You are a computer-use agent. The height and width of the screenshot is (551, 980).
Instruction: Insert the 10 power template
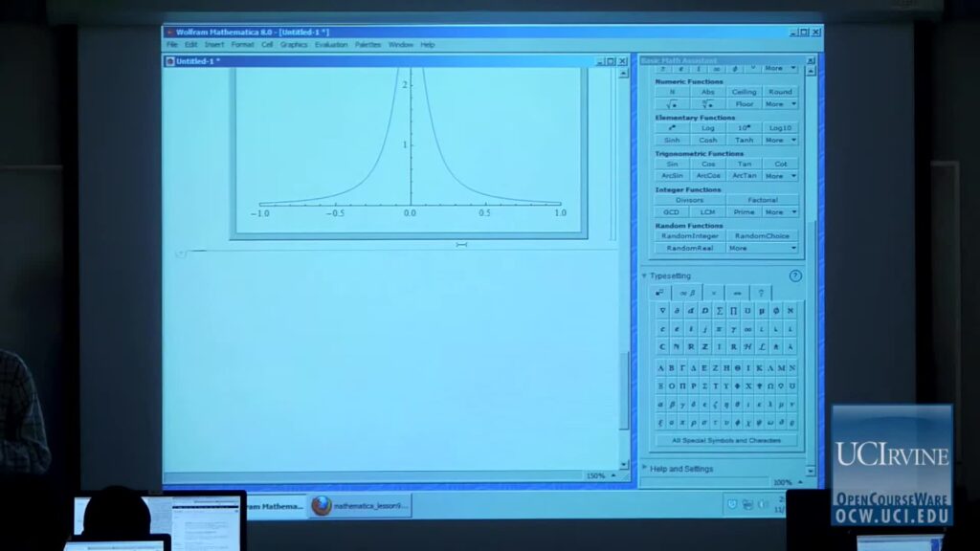pos(744,128)
